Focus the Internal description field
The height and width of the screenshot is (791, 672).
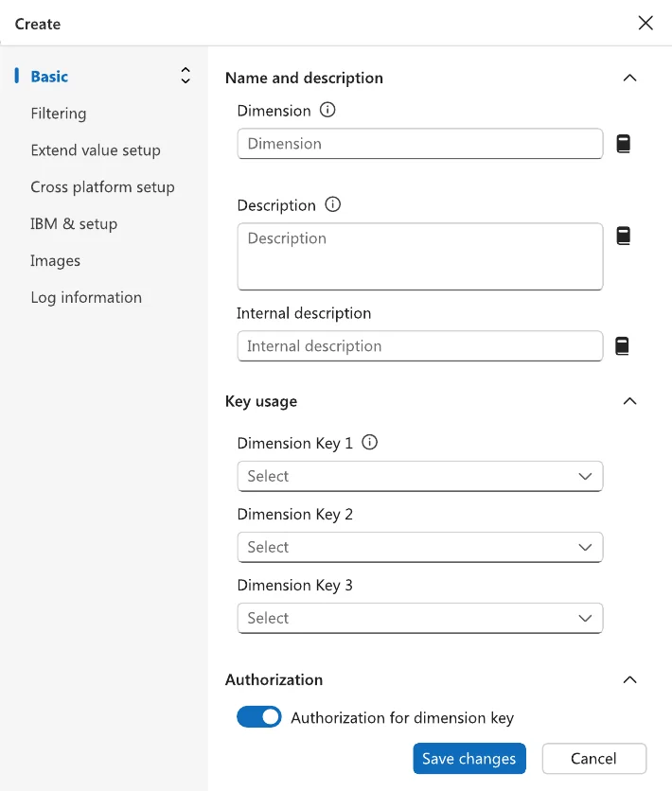pos(420,346)
